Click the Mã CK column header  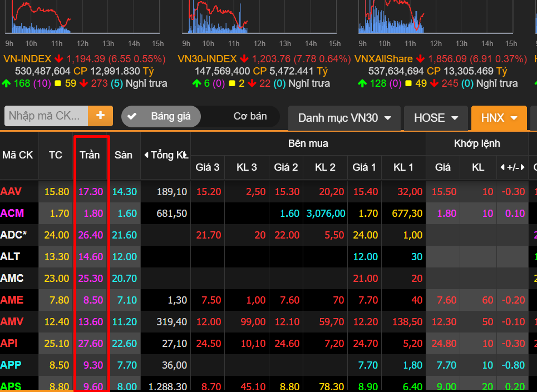tap(18, 155)
